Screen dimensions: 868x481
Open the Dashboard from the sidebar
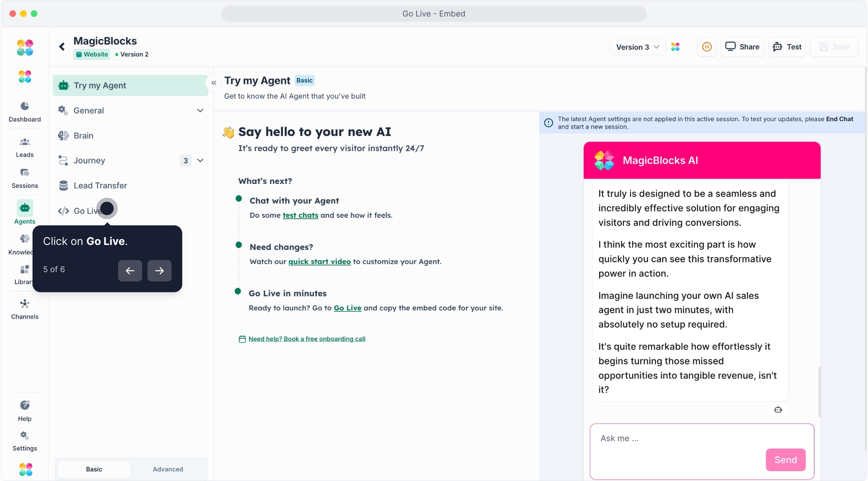tap(25, 111)
